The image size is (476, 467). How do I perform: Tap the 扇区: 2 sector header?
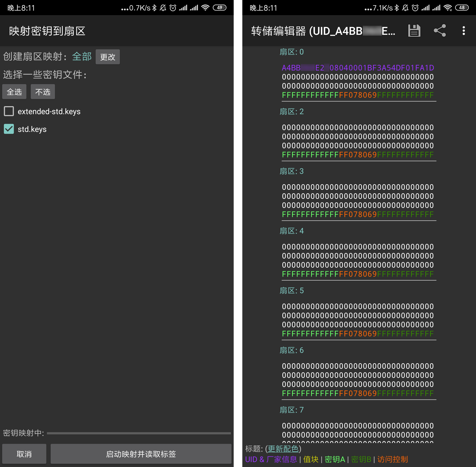pyautogui.click(x=291, y=112)
